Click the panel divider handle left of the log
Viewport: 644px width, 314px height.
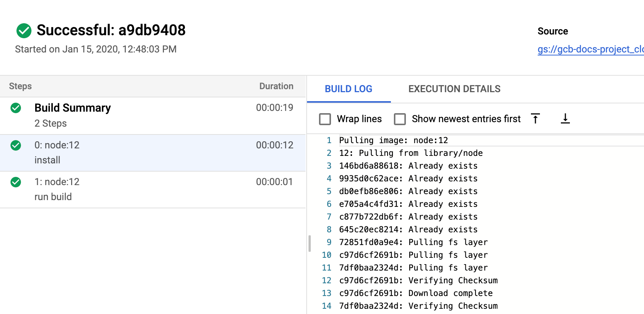click(310, 244)
